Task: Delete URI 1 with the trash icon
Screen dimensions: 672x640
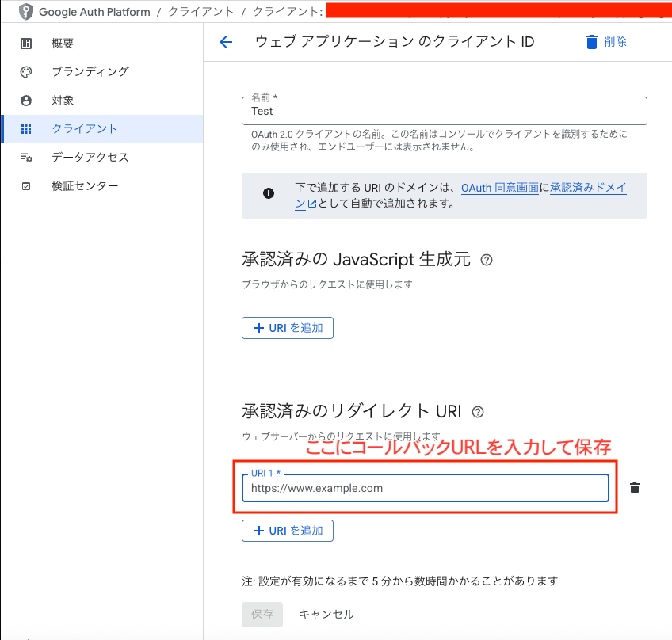Action: pos(635,488)
